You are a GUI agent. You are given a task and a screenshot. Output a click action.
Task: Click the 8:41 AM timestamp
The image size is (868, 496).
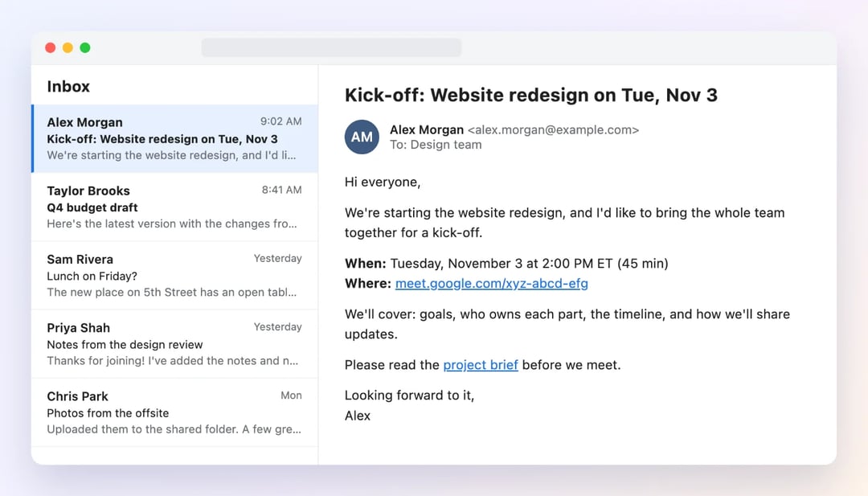[x=282, y=190]
